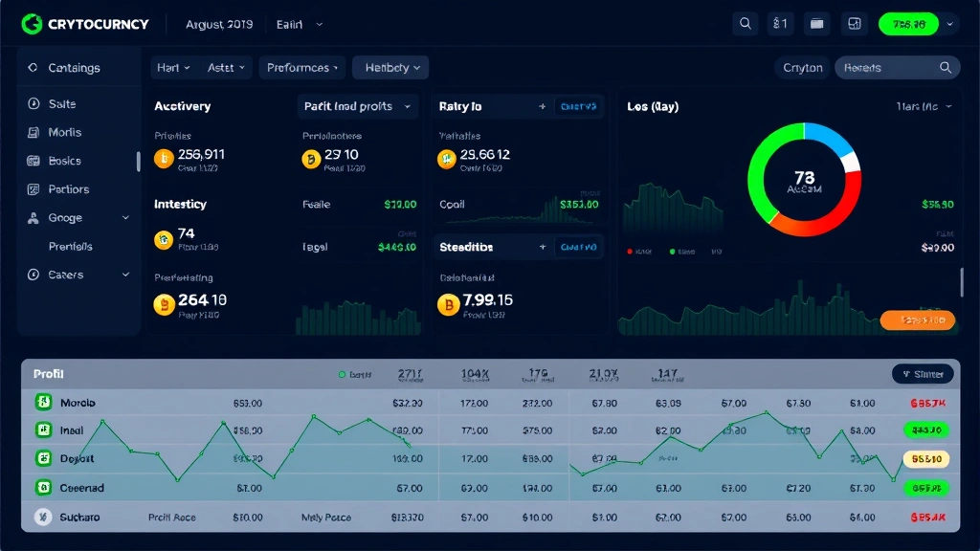980x551 pixels.
Task: Open the Earld dropdown next to August 2019
Action: point(297,23)
